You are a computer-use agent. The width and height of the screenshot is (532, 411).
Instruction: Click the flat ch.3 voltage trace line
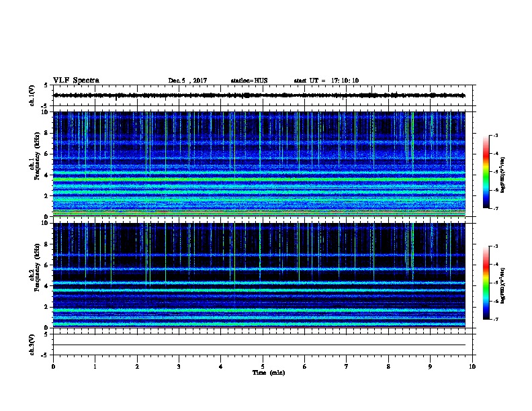click(259, 345)
